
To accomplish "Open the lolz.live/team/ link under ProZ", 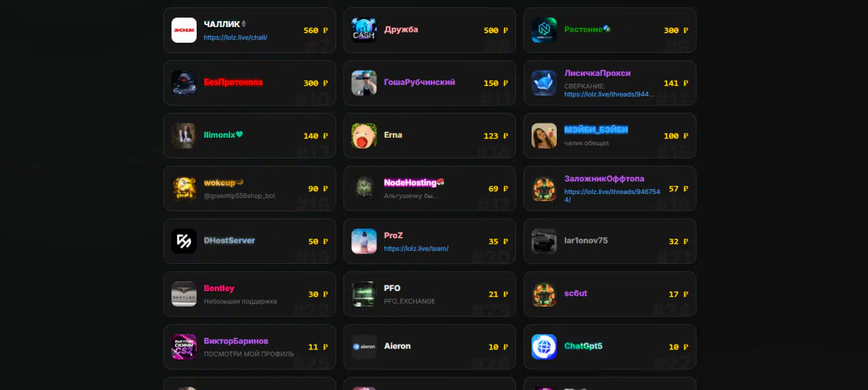I will click(416, 248).
